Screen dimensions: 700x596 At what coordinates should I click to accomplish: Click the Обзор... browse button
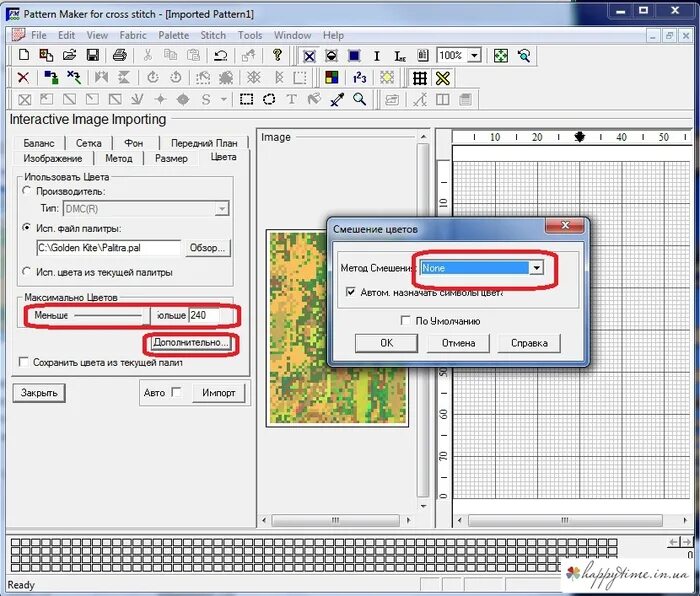click(x=207, y=247)
